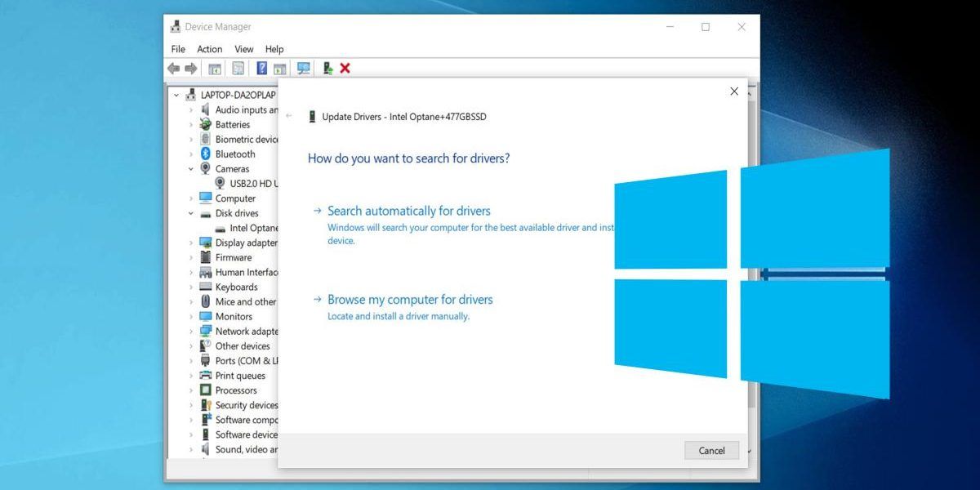Click the Back arrow toolbar icon in Device Manager
980x490 pixels.
pyautogui.click(x=173, y=69)
